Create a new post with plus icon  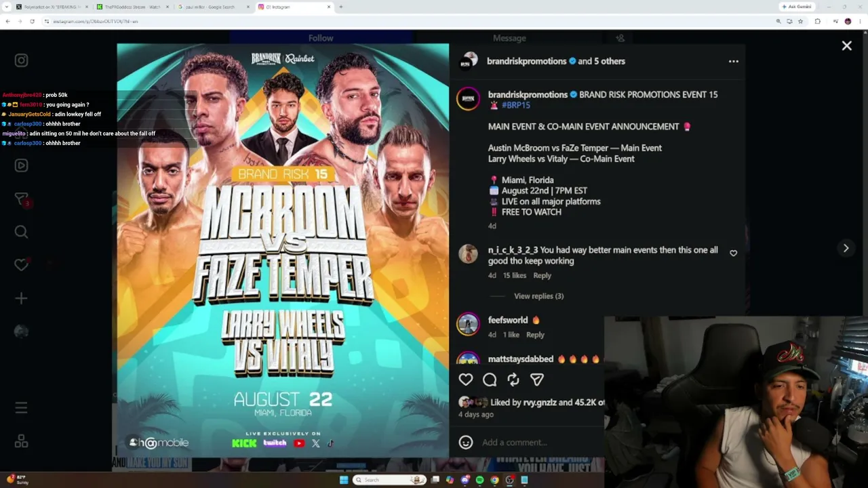21,298
